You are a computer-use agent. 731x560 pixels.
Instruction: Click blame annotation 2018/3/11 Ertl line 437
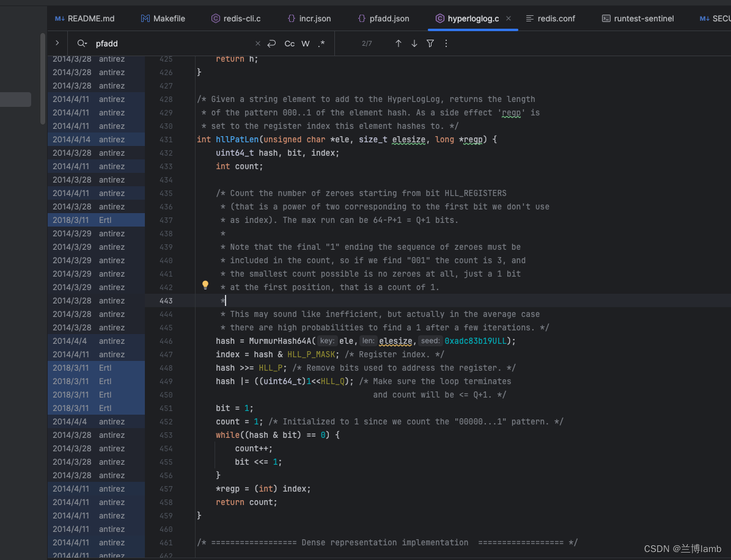click(96, 220)
